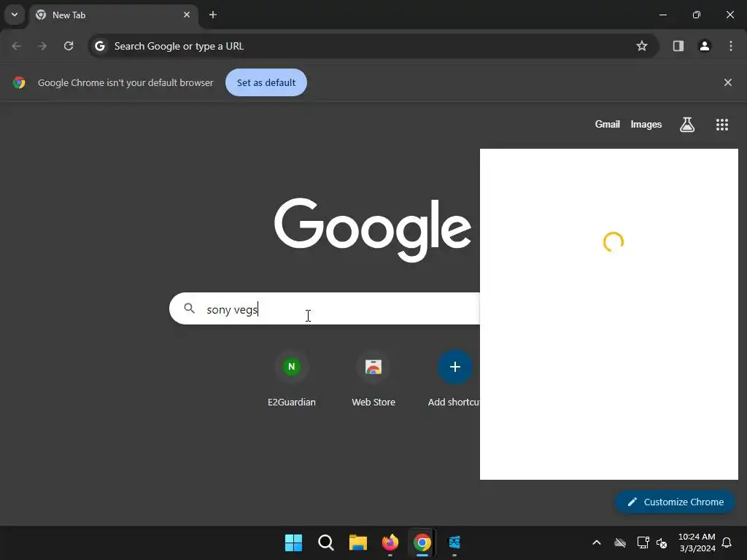Dismiss the default browser notification bar
The width and height of the screenshot is (747, 560).
[728, 82]
